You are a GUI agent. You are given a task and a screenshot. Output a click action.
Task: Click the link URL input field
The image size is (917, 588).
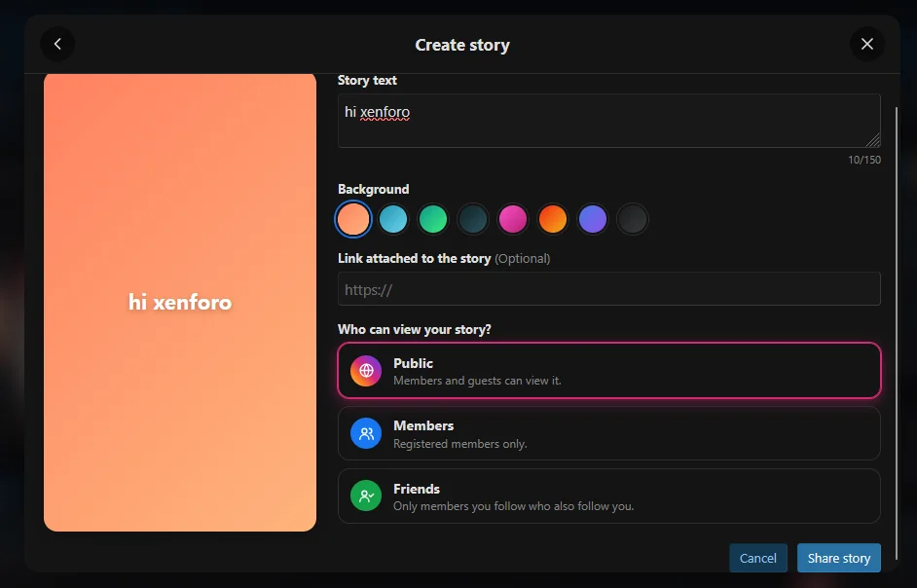coord(608,289)
